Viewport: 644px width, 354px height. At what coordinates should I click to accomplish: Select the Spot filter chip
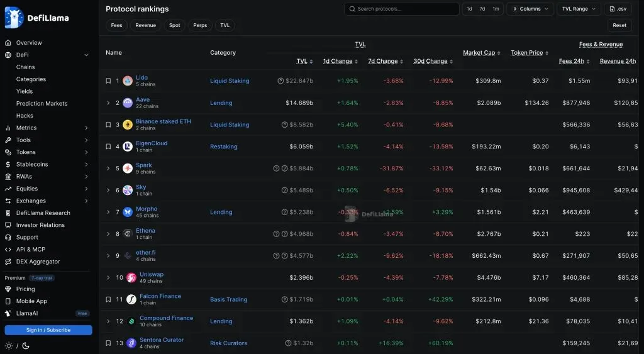point(175,25)
